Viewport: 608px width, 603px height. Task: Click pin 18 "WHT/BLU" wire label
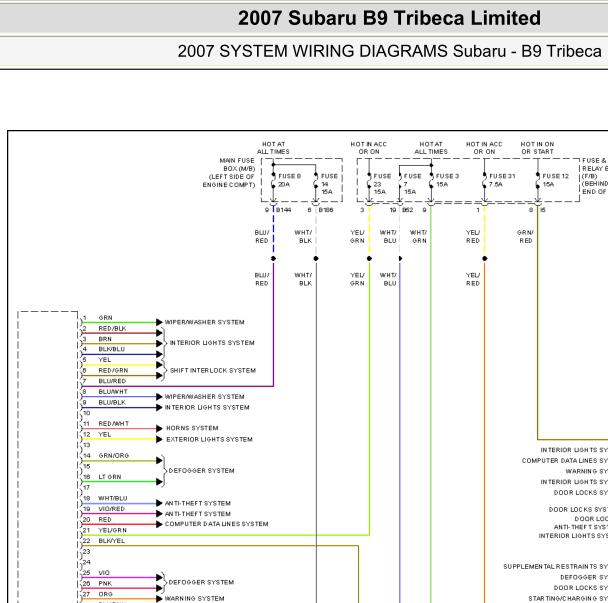pyautogui.click(x=112, y=498)
